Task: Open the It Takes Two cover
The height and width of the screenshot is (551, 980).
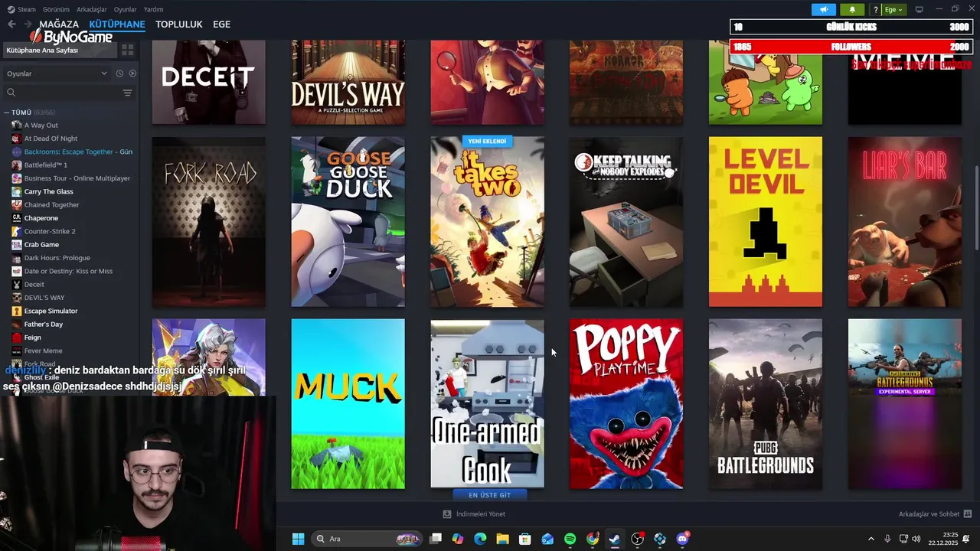Action: (487, 222)
